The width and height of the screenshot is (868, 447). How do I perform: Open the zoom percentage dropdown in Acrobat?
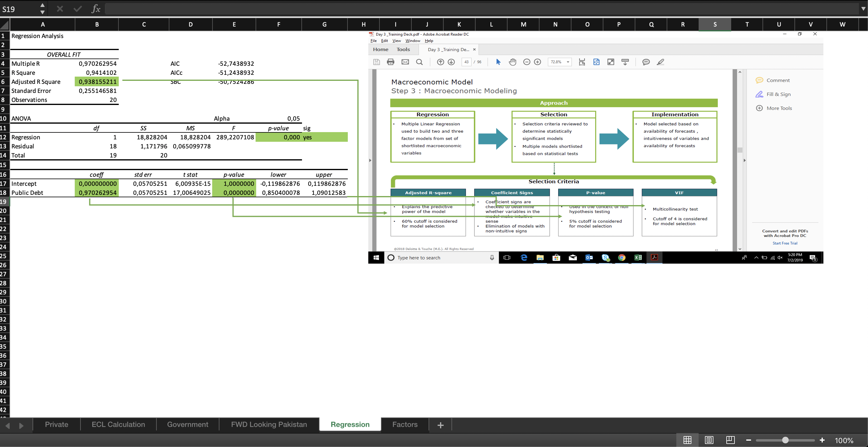[568, 62]
